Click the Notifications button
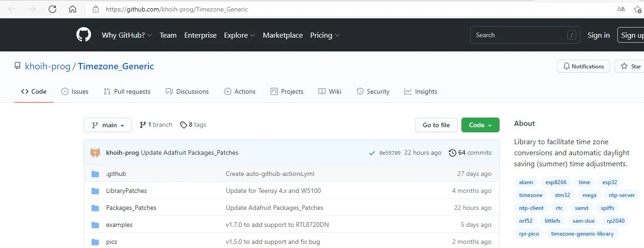This screenshot has height=248, width=644. click(x=583, y=66)
